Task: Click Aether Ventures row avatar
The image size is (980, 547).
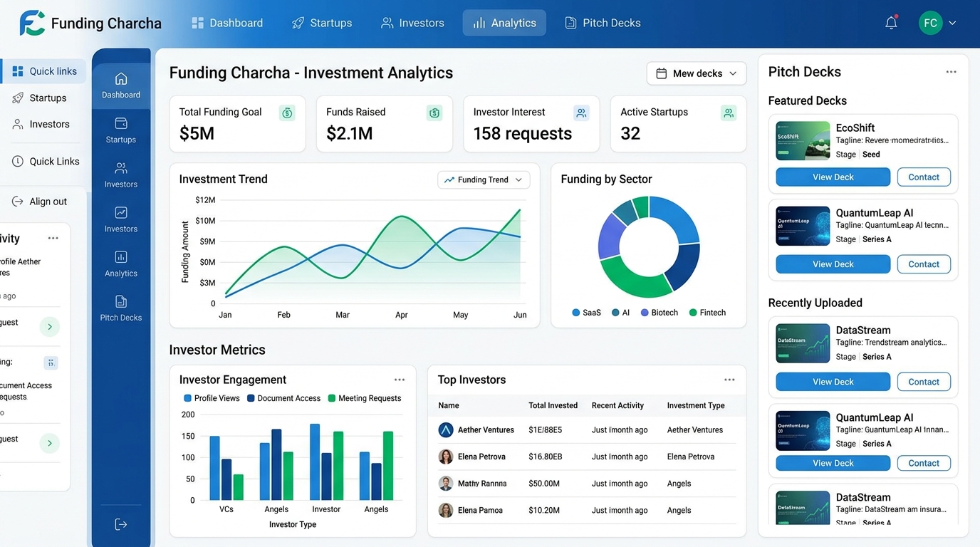Action: coord(446,429)
